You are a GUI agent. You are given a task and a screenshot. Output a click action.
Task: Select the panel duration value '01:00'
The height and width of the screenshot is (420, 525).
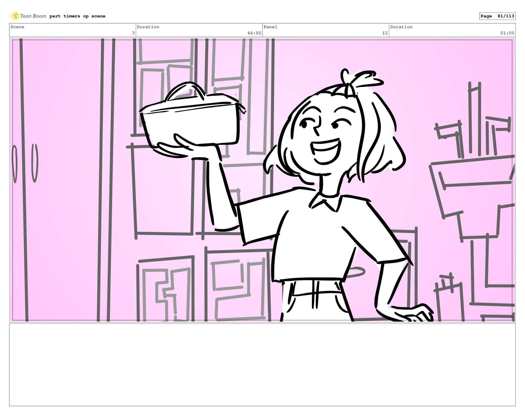point(507,33)
